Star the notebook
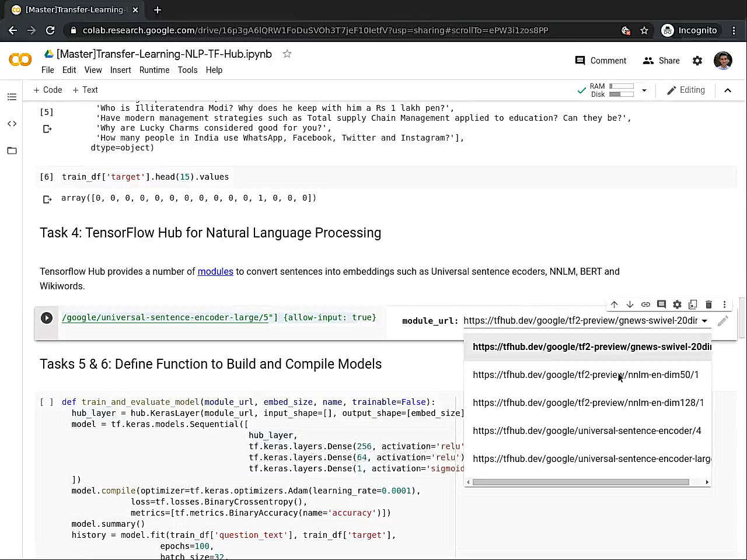The height and width of the screenshot is (560, 747). (287, 54)
